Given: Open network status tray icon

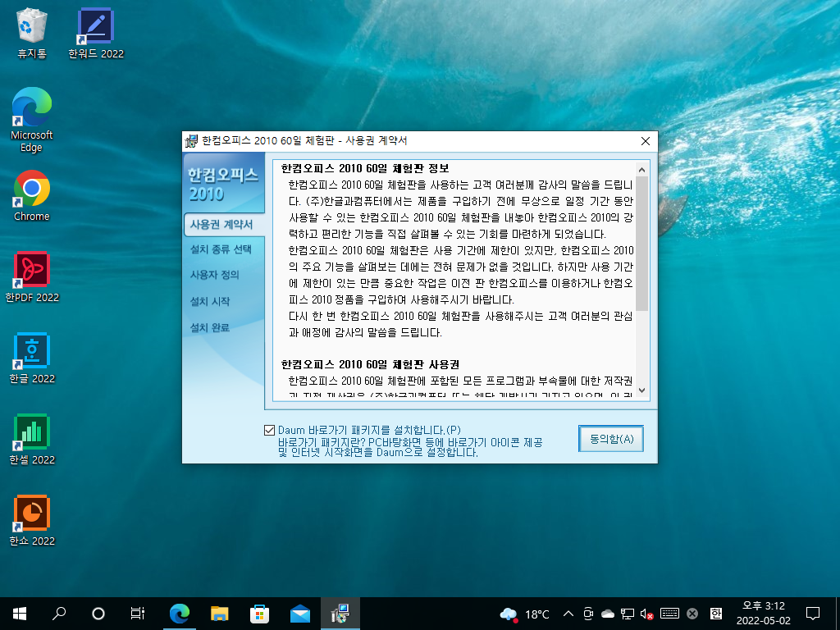Looking at the screenshot, I should click(628, 614).
